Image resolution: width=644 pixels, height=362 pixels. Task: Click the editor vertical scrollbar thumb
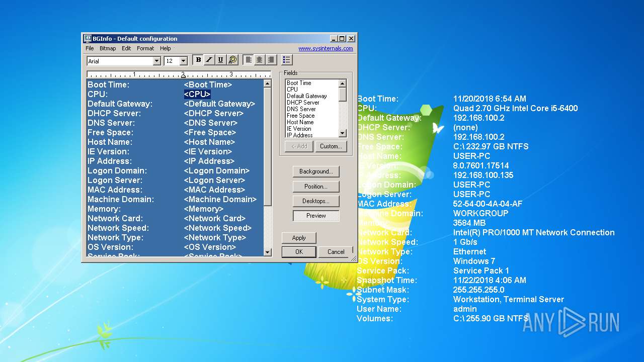point(268,146)
